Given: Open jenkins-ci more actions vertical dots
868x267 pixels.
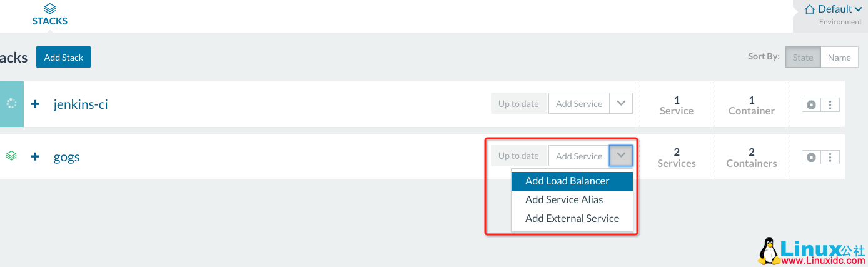Looking at the screenshot, I should click(x=830, y=105).
